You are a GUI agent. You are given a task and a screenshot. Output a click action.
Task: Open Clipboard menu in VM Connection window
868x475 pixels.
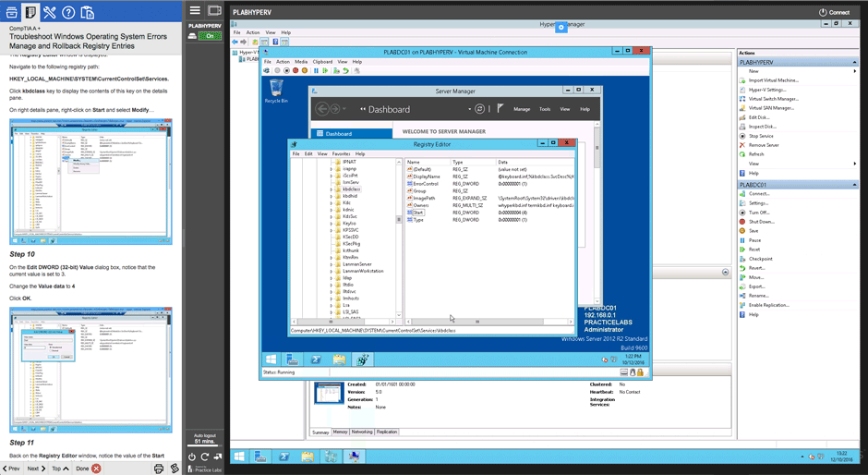pos(323,62)
